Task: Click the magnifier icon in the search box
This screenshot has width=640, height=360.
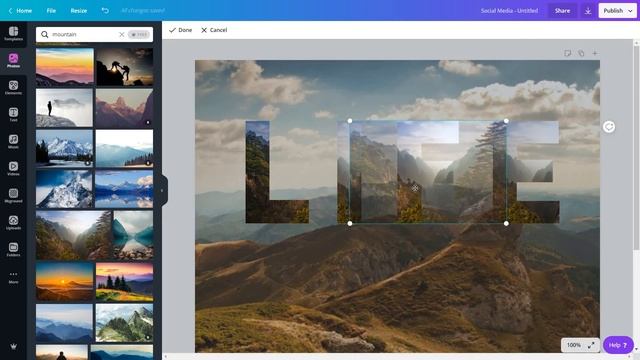Action: [x=44, y=34]
